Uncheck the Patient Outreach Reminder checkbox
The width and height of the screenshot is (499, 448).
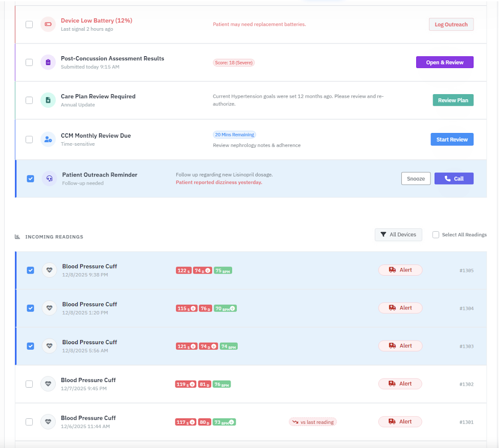[x=31, y=178]
